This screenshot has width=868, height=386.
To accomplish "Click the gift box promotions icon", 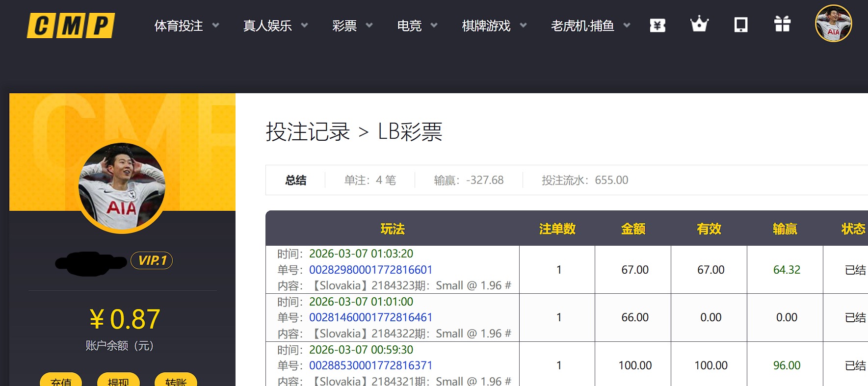I will click(x=782, y=24).
